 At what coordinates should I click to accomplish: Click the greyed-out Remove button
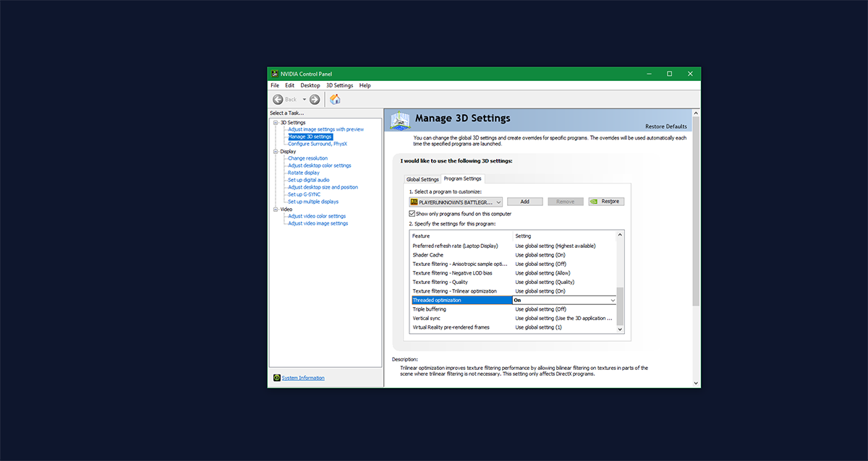566,202
